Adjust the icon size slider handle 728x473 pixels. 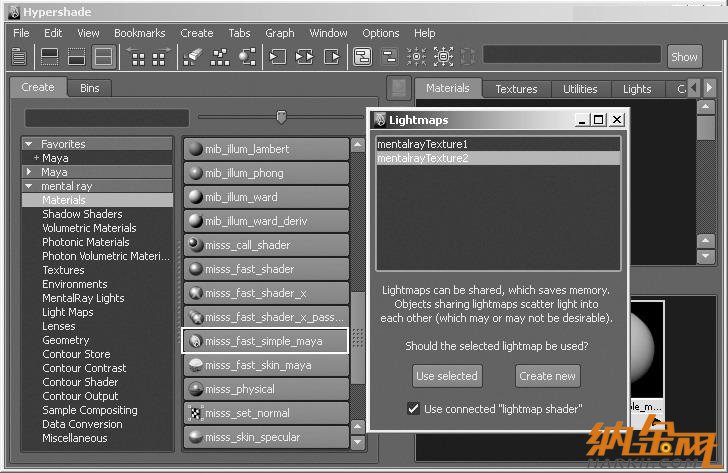281,117
